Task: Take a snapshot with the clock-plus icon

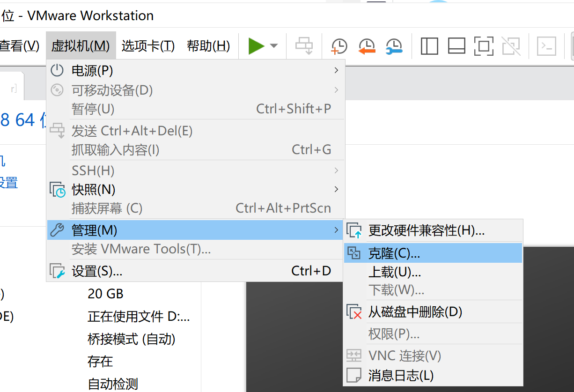Action: pos(339,46)
